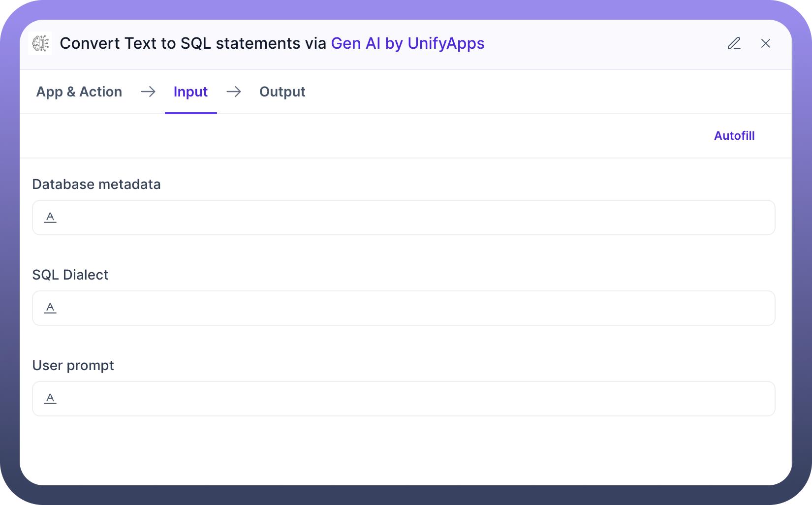The width and height of the screenshot is (812, 505).
Task: Click the "Database metadata" field label
Action: [x=96, y=184]
